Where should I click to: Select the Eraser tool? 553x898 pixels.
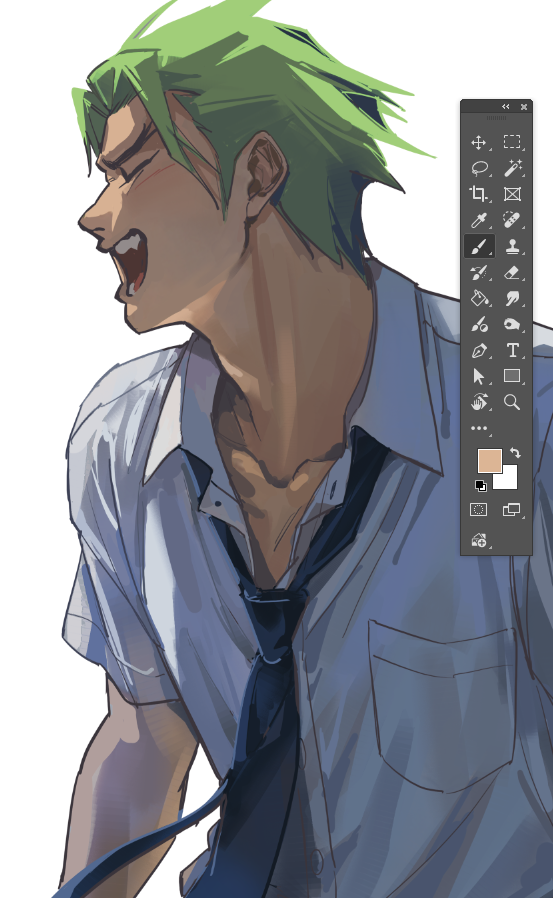point(512,273)
